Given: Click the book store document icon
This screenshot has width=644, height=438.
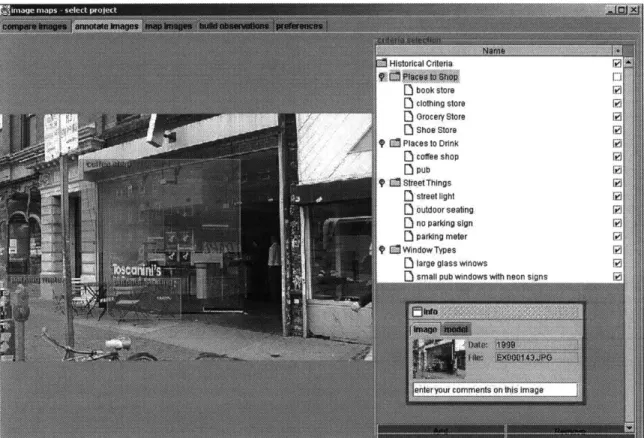Looking at the screenshot, I should pos(408,90).
